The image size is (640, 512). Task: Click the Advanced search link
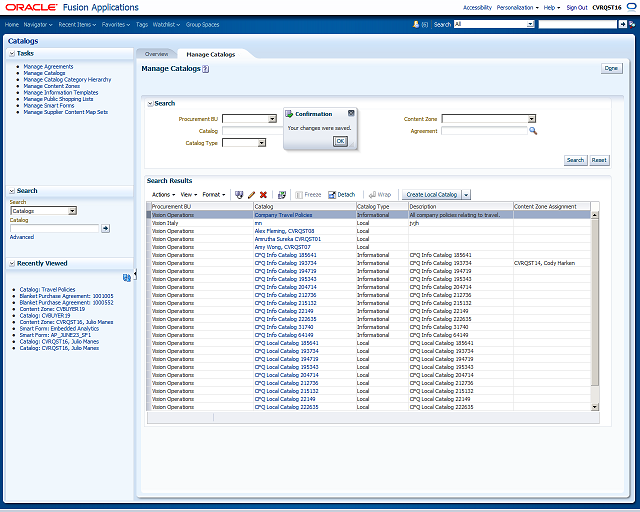tap(22, 237)
